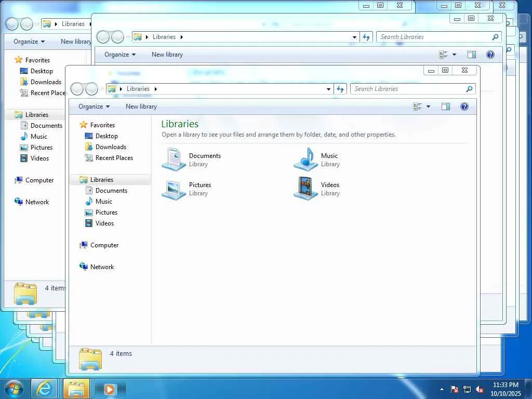The width and height of the screenshot is (532, 399).
Task: Show preview pane in middle window
Action: pyautogui.click(x=472, y=55)
